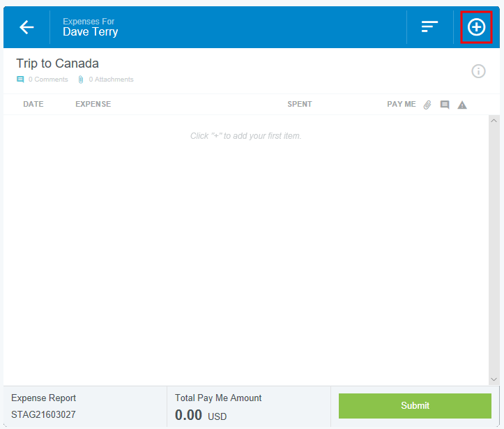Submit the expense report
Viewport: 504px width, 429px height.
[415, 406]
